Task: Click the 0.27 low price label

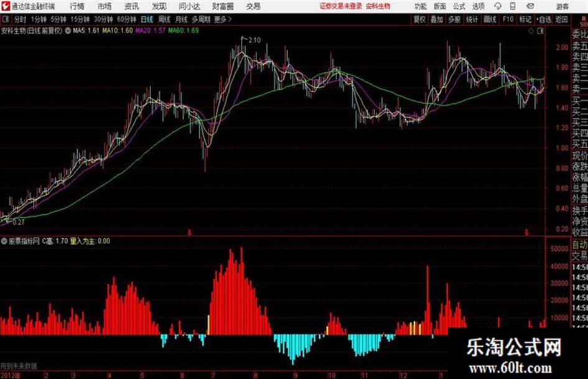Action: 19,222
